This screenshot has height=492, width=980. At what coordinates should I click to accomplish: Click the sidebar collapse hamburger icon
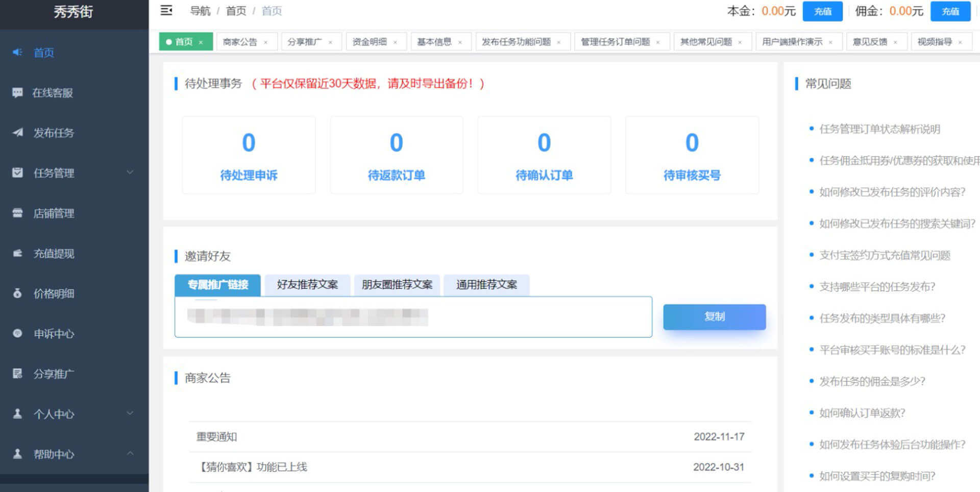(166, 11)
